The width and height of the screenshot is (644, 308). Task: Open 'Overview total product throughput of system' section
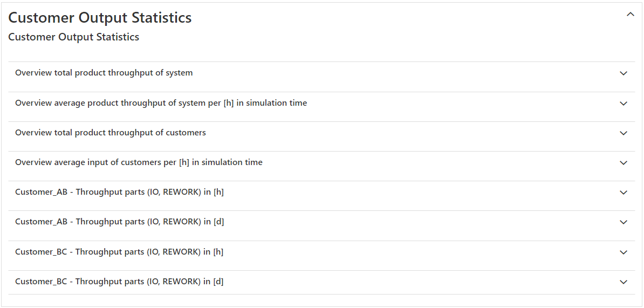(x=104, y=73)
